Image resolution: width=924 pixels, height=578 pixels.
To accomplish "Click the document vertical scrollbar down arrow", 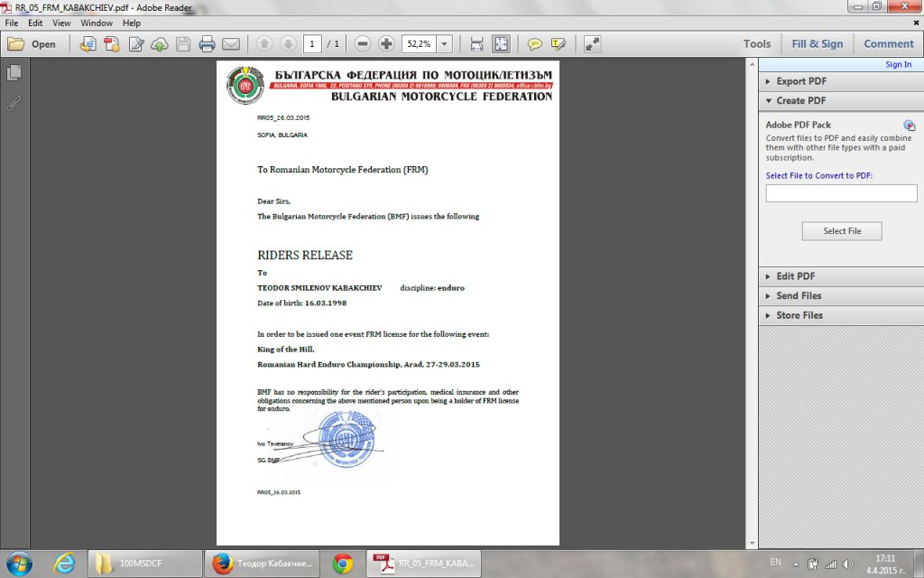I will (752, 543).
